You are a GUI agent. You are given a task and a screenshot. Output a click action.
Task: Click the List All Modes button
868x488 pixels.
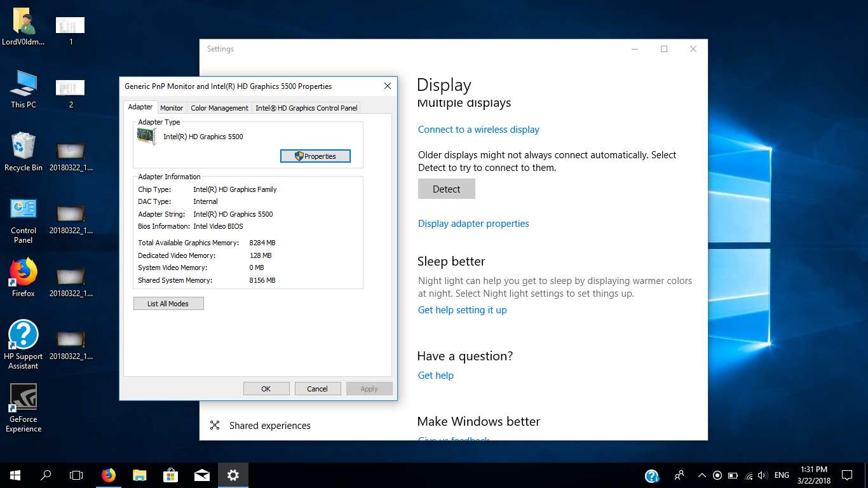(x=168, y=304)
